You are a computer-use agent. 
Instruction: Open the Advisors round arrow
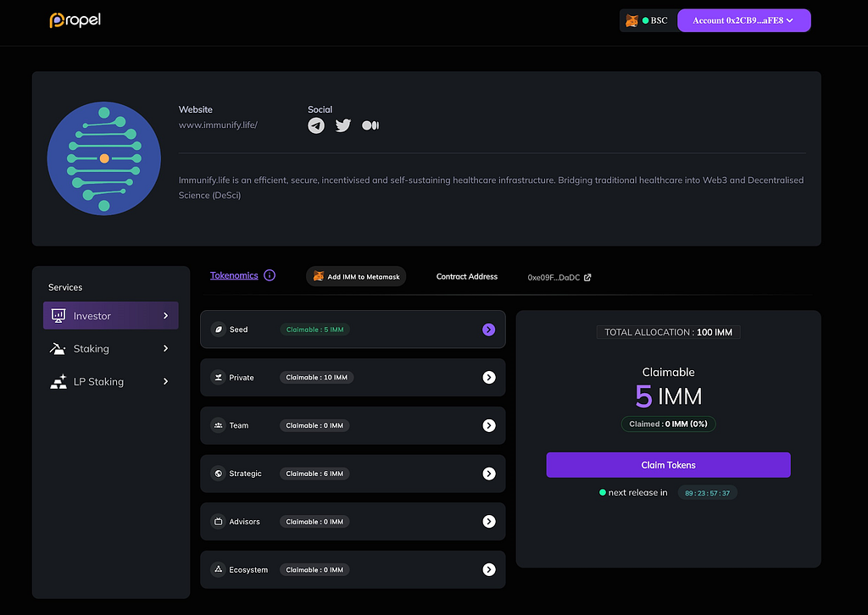pos(489,522)
